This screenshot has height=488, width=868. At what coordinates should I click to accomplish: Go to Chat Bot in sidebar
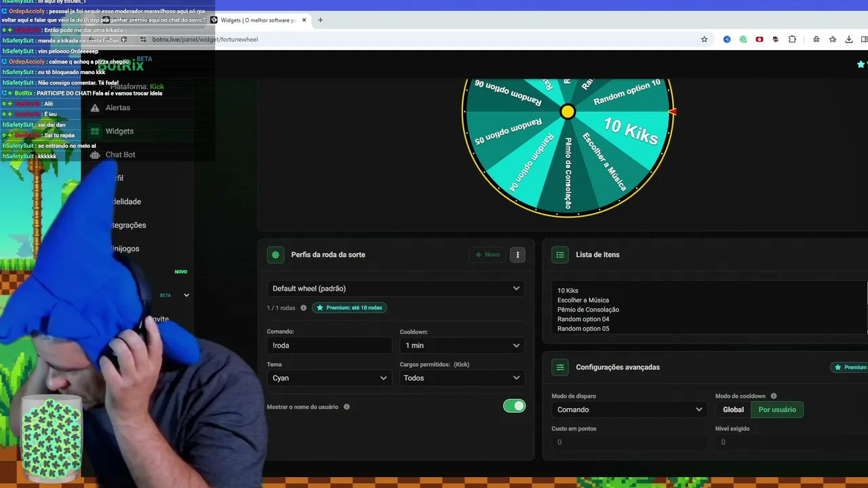(120, 155)
